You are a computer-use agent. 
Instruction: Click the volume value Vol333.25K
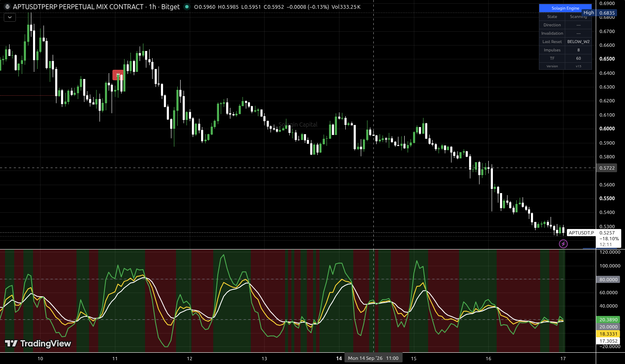346,7
